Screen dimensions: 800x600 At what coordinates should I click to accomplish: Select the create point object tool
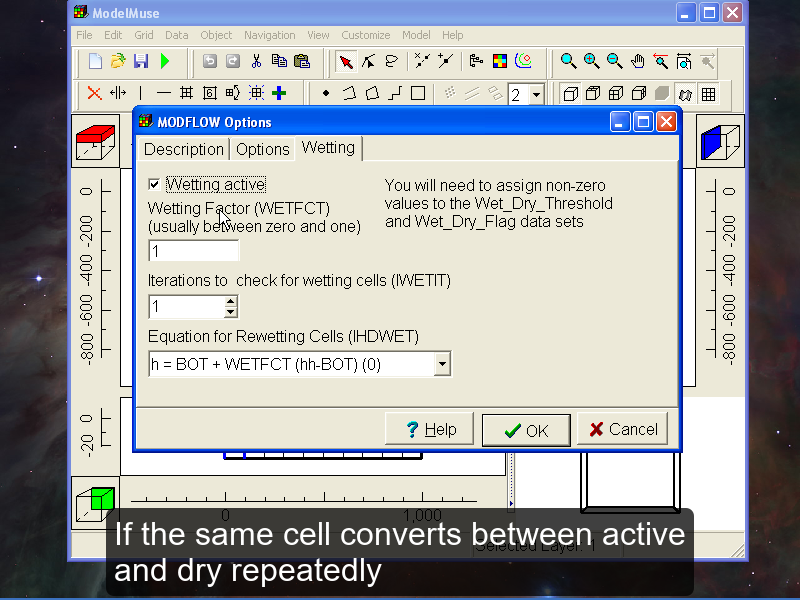click(x=326, y=93)
